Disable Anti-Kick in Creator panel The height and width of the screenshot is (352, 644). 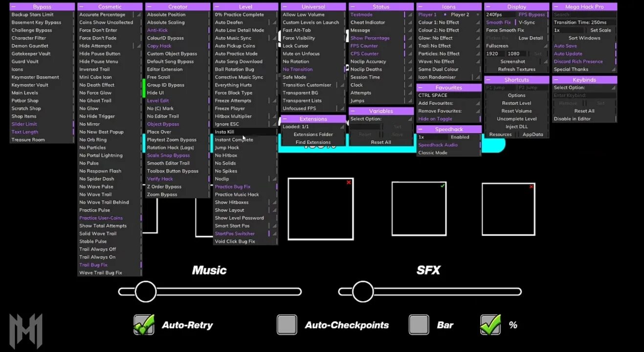[177, 30]
